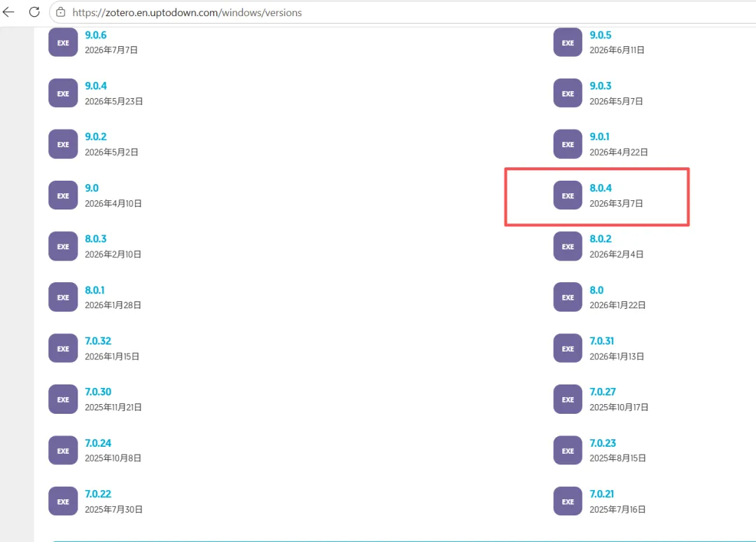756x542 pixels.
Task: Click the date 2025年10月17日
Action: (619, 408)
